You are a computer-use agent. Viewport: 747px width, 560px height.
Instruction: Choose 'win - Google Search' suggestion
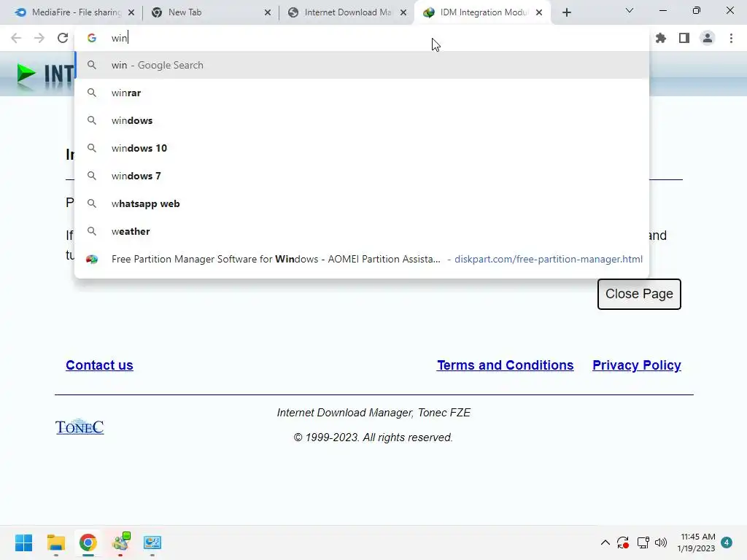pyautogui.click(x=362, y=65)
